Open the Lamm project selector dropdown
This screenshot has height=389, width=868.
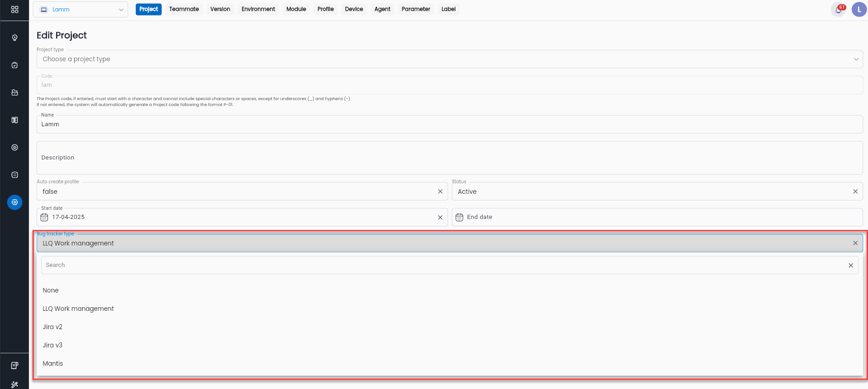coord(80,9)
